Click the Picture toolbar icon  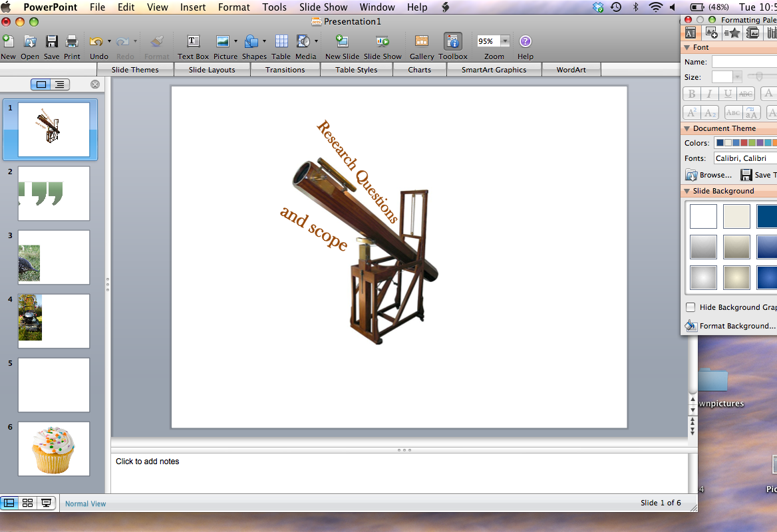[222, 42]
